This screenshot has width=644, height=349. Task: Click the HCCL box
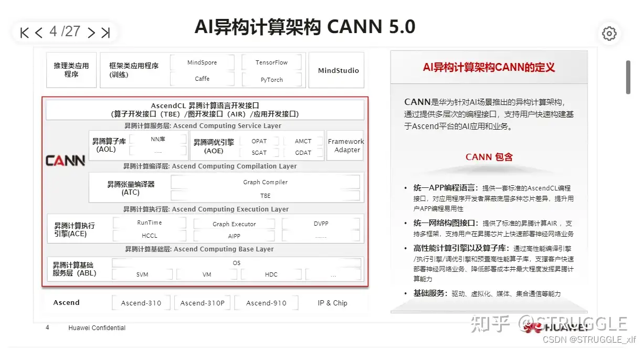pos(149,236)
